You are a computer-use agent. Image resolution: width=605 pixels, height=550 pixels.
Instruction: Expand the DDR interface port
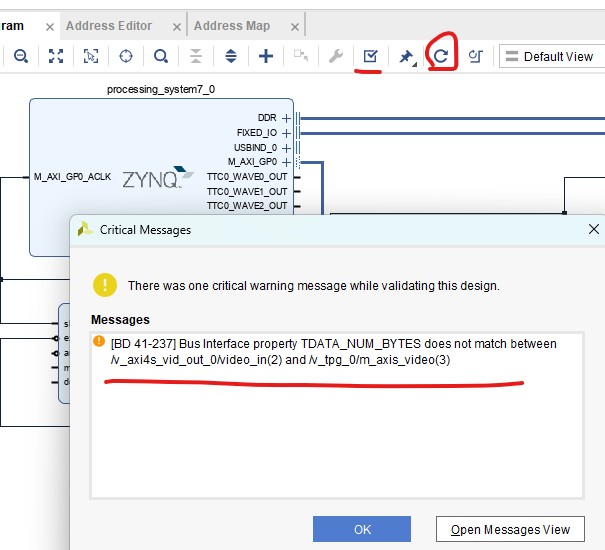286,118
